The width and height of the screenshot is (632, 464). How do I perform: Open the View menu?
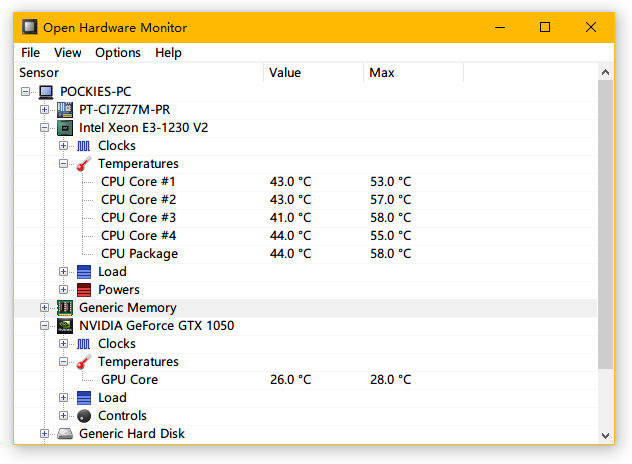(68, 53)
